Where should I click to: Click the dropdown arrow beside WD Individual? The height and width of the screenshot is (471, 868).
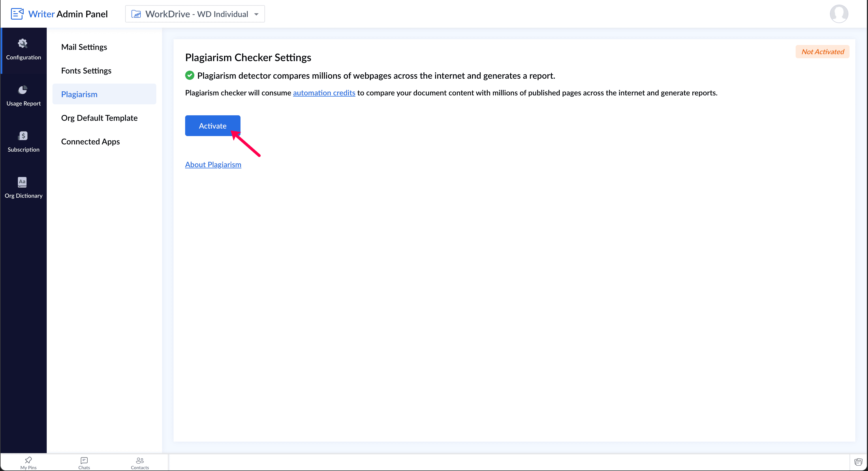point(256,14)
